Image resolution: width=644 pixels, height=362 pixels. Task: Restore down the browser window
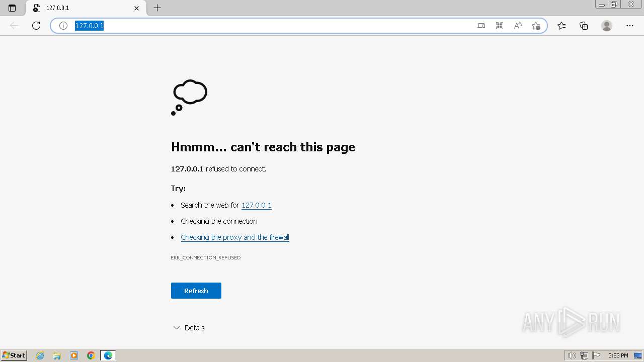[614, 4]
